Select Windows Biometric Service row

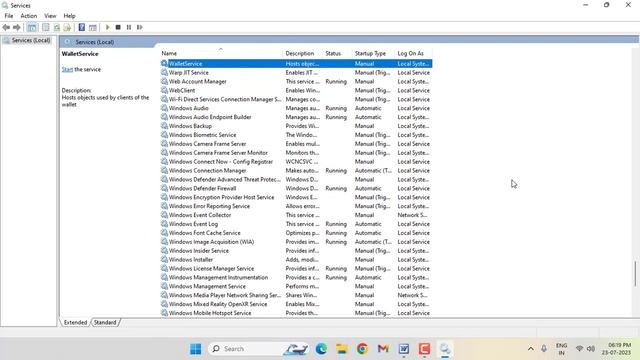[x=296, y=135]
